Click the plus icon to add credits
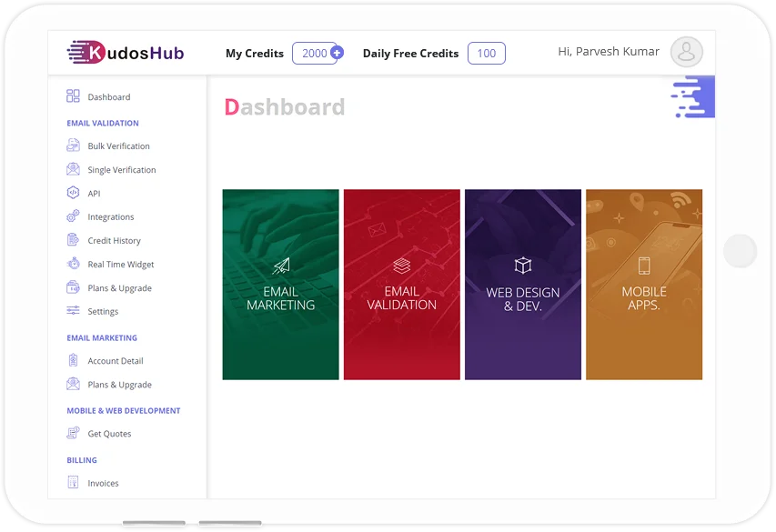 tap(337, 52)
